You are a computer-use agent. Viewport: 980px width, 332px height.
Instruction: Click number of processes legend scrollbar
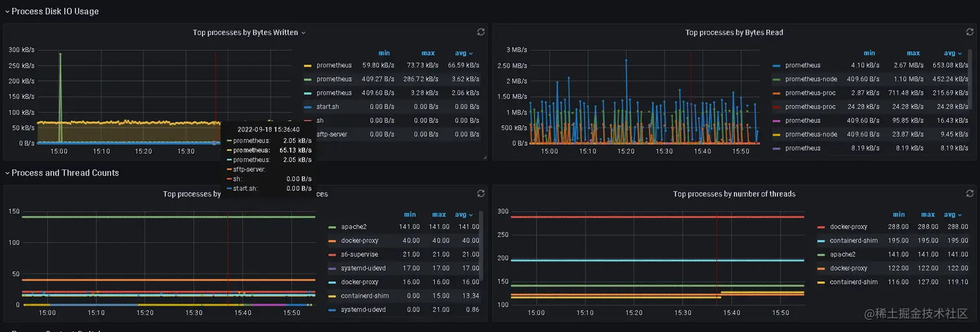pos(481,245)
